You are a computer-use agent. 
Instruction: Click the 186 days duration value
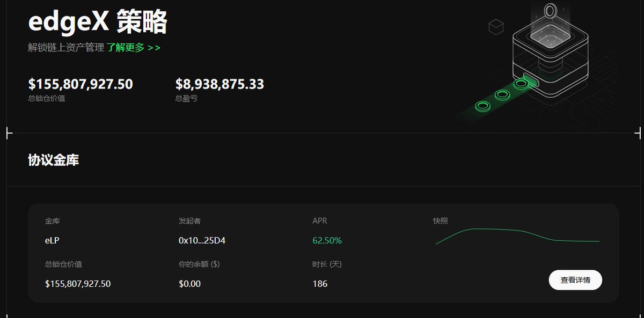click(x=320, y=284)
